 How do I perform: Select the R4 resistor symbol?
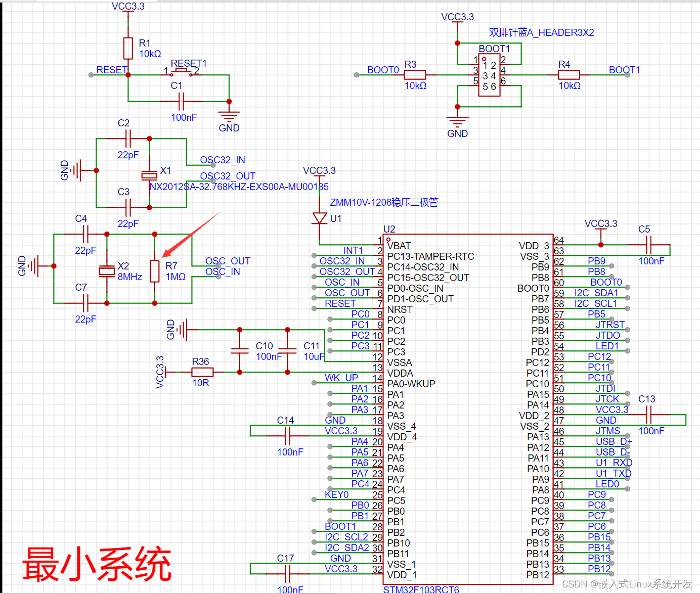click(x=569, y=75)
